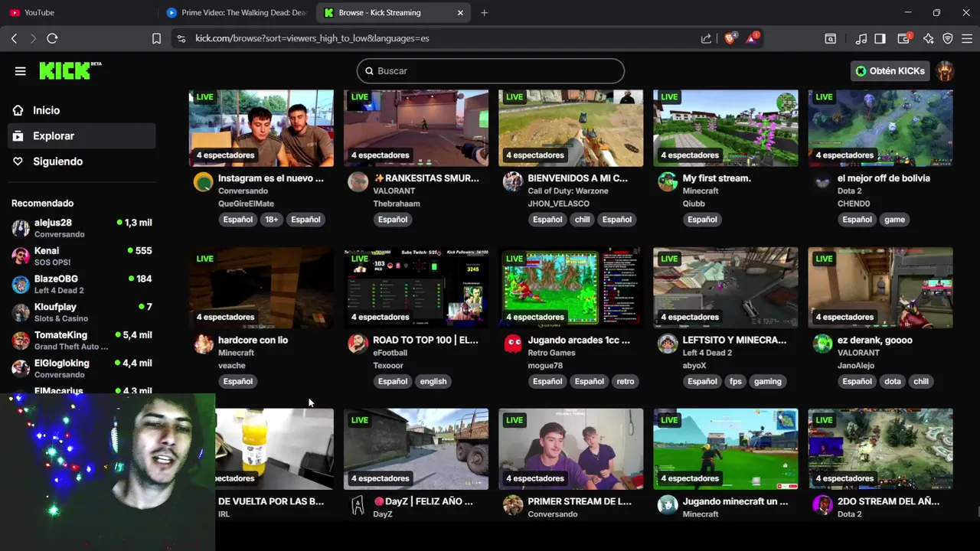Open the LEFTSITO Y MINECRA stream title
Viewport: 980px width, 551px height.
734,340
